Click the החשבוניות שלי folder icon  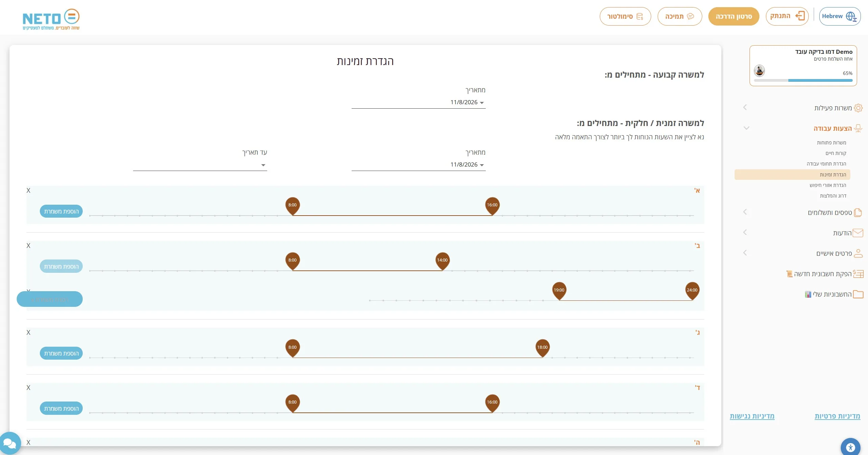[858, 294]
